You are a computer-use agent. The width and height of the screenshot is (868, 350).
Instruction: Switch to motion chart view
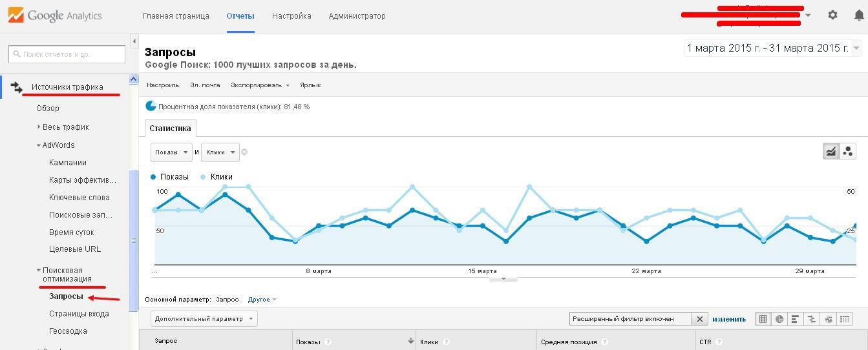click(x=848, y=151)
